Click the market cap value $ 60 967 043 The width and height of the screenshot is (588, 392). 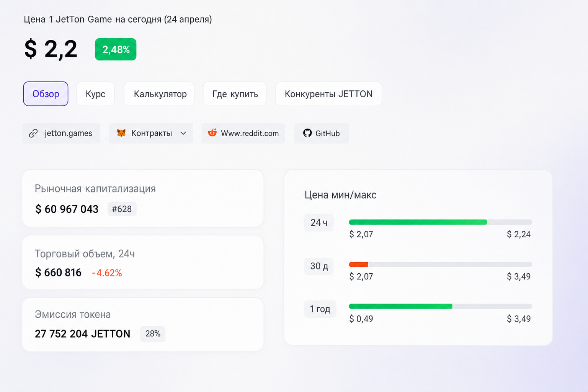click(67, 209)
